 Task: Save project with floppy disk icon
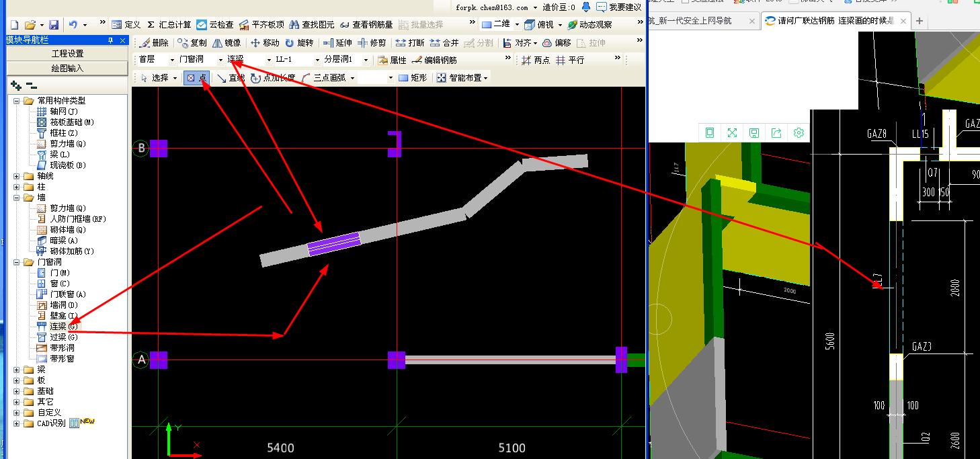pyautogui.click(x=54, y=25)
